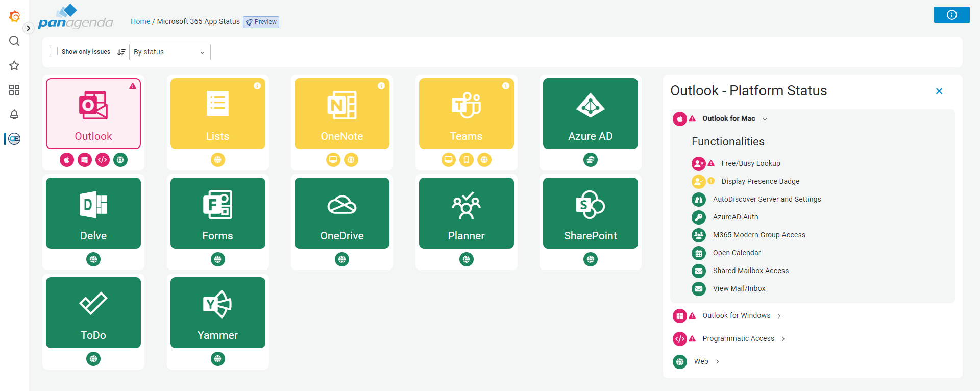
Task: Click programmatic access icon under Outlook tile
Action: tap(103, 160)
